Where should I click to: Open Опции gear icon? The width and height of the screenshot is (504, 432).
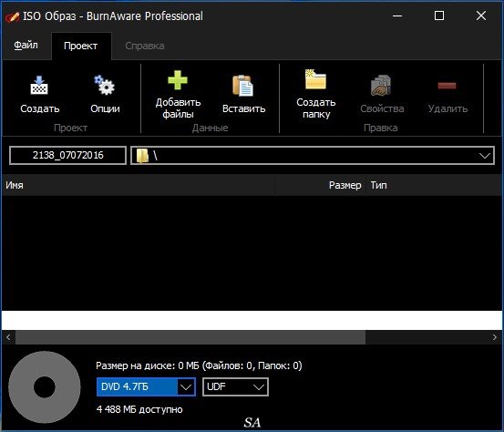pos(105,85)
